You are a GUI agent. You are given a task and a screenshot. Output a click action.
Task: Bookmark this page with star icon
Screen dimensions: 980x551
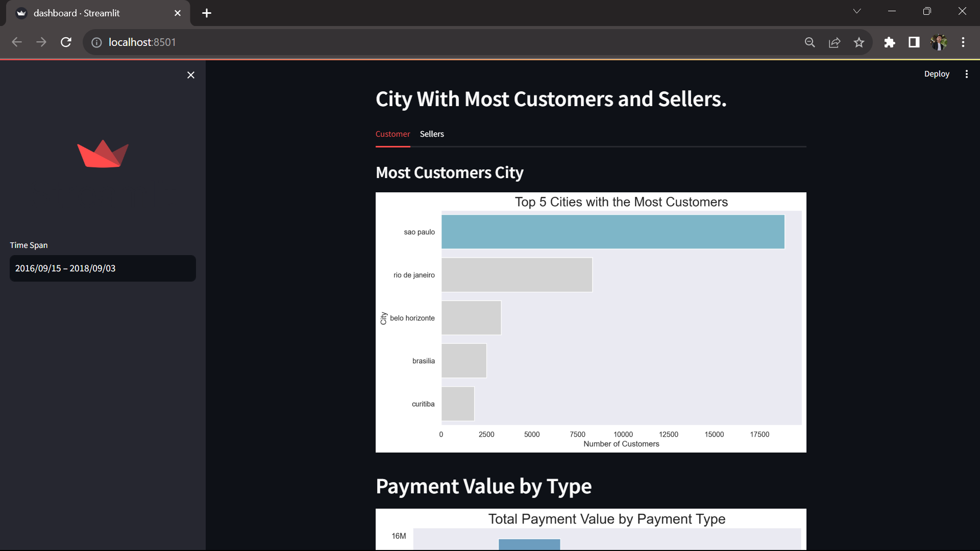[859, 42]
